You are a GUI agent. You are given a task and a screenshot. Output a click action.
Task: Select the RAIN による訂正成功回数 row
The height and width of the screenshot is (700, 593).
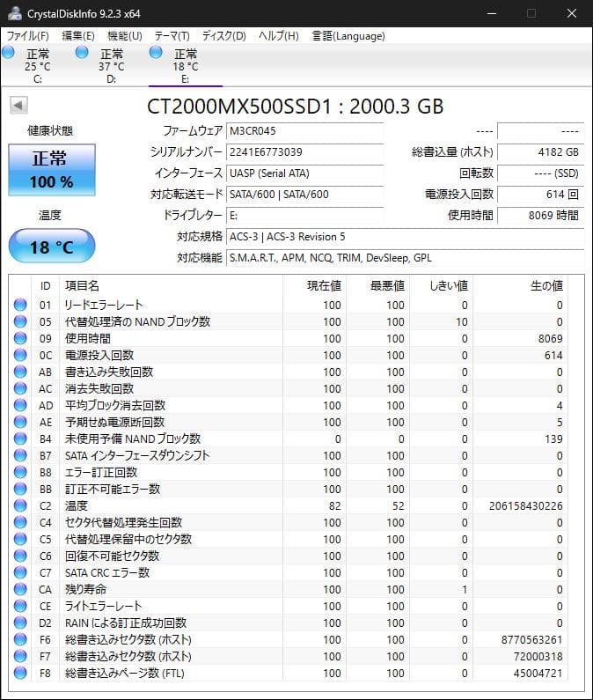point(289,623)
